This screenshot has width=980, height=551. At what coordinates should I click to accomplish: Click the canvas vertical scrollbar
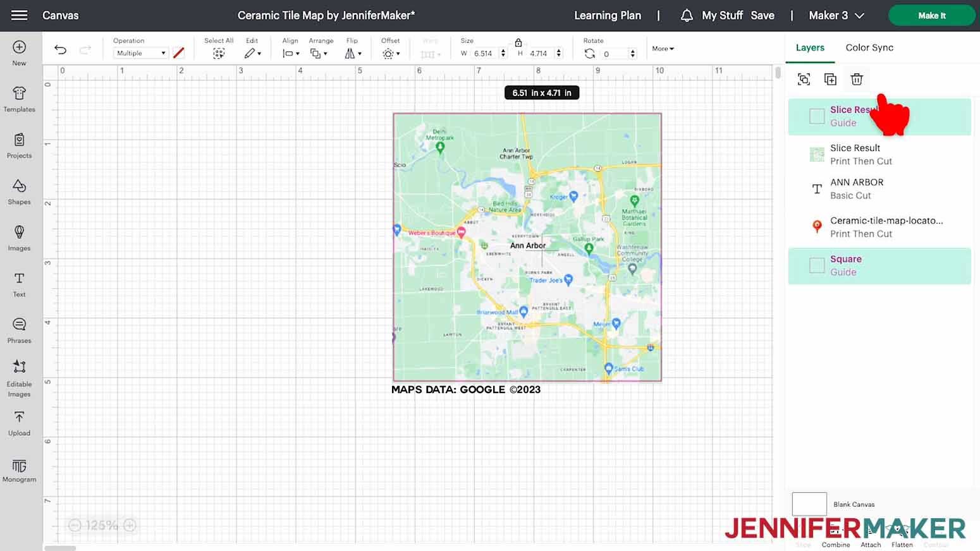778,73
